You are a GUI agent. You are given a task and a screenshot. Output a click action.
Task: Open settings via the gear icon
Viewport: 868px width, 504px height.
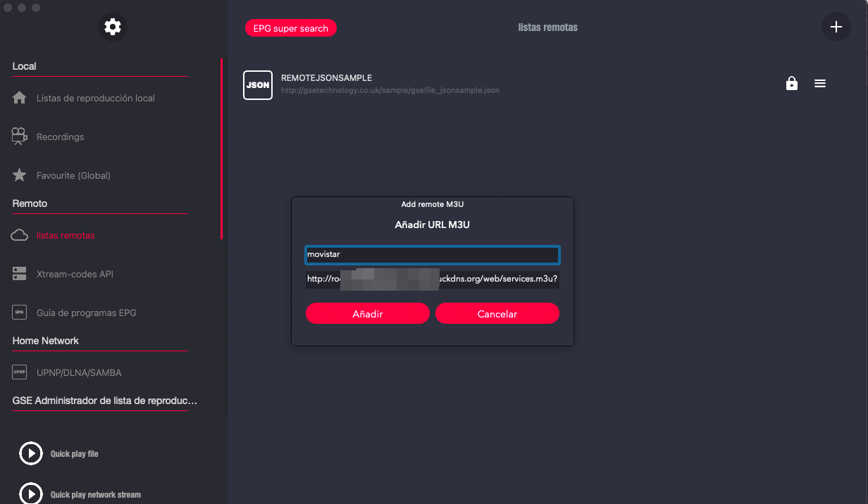[x=112, y=27]
